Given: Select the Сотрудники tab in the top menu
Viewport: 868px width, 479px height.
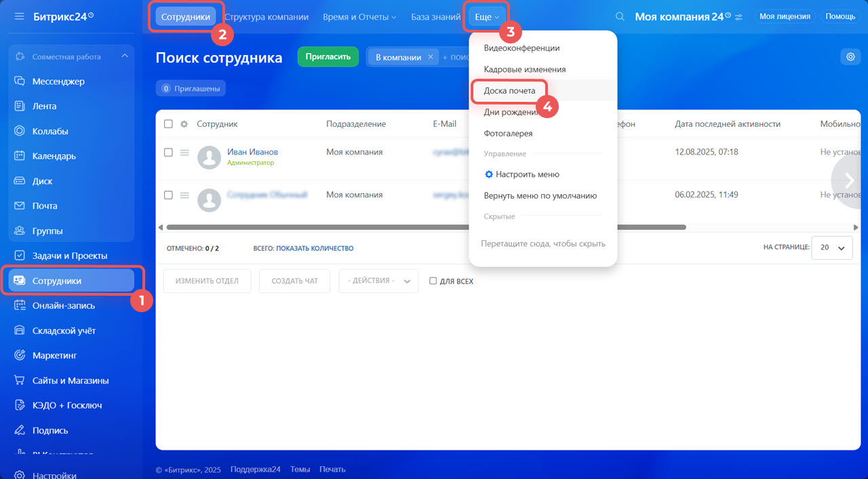Looking at the screenshot, I should point(186,17).
